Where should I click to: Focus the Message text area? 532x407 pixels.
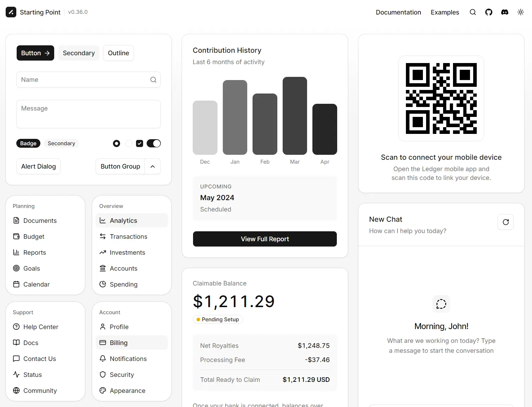(x=89, y=114)
